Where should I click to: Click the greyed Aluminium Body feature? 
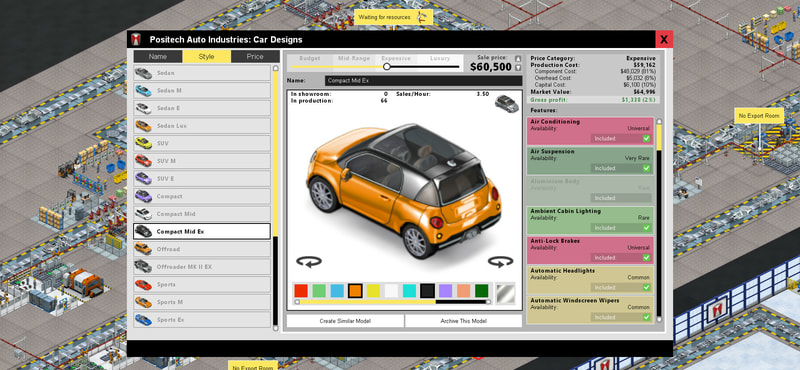591,190
